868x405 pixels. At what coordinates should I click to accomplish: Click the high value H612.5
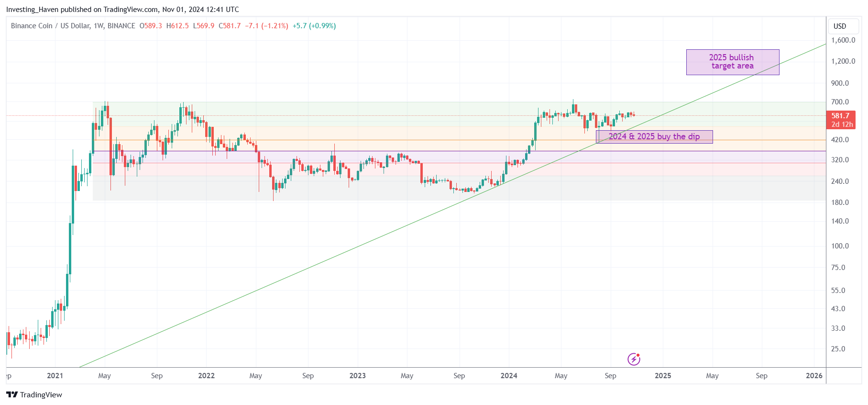(x=177, y=26)
